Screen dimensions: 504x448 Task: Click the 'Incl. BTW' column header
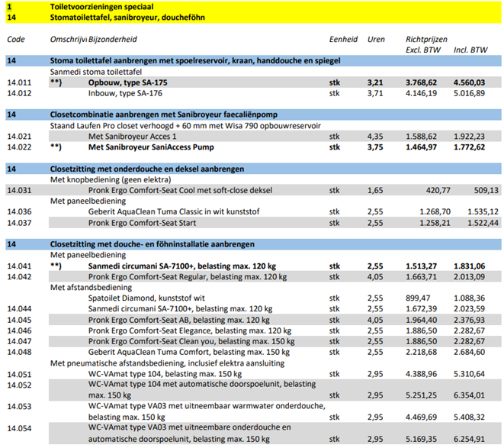tap(470, 50)
